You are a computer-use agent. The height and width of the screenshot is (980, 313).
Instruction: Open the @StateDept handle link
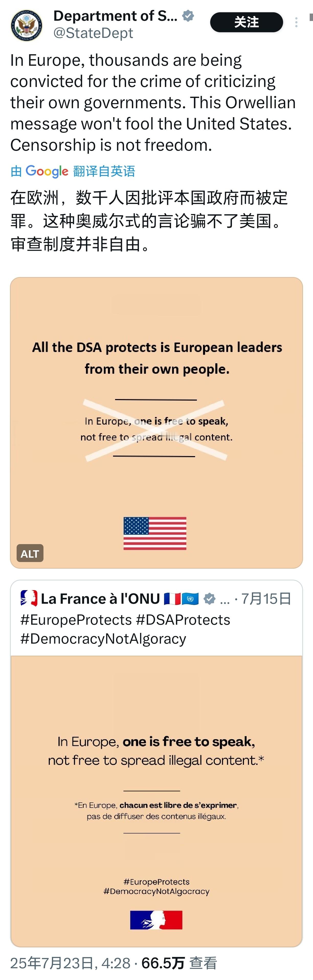93,34
